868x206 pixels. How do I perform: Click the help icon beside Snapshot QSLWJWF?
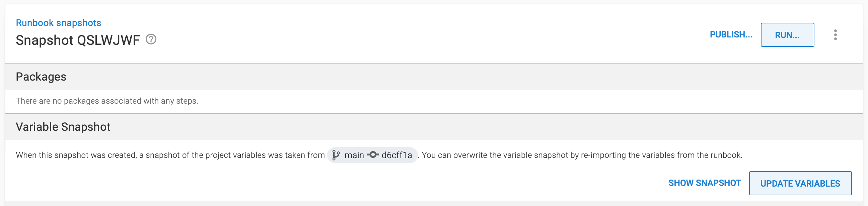[151, 39]
